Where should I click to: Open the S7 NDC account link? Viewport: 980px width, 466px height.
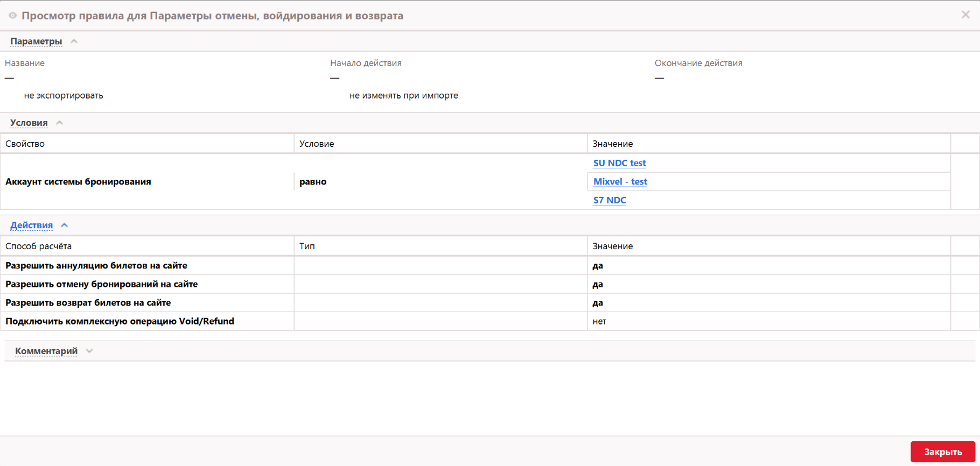[610, 200]
